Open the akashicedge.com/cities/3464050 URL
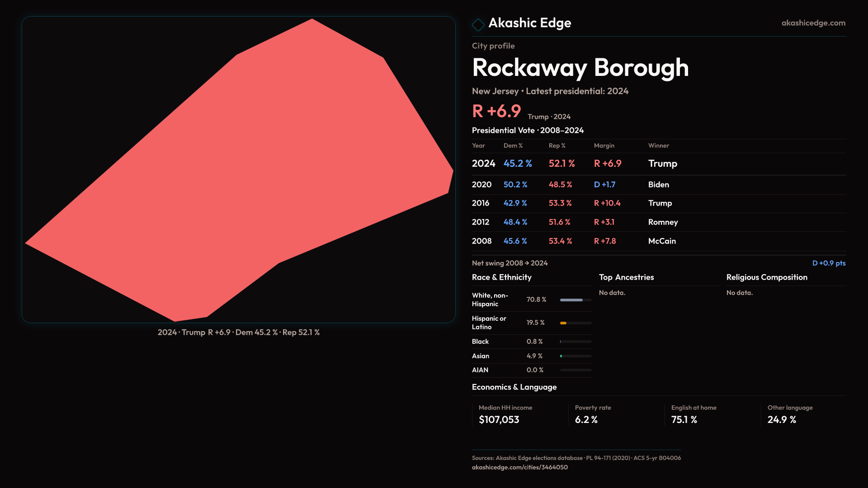The image size is (868, 488). pyautogui.click(x=519, y=467)
